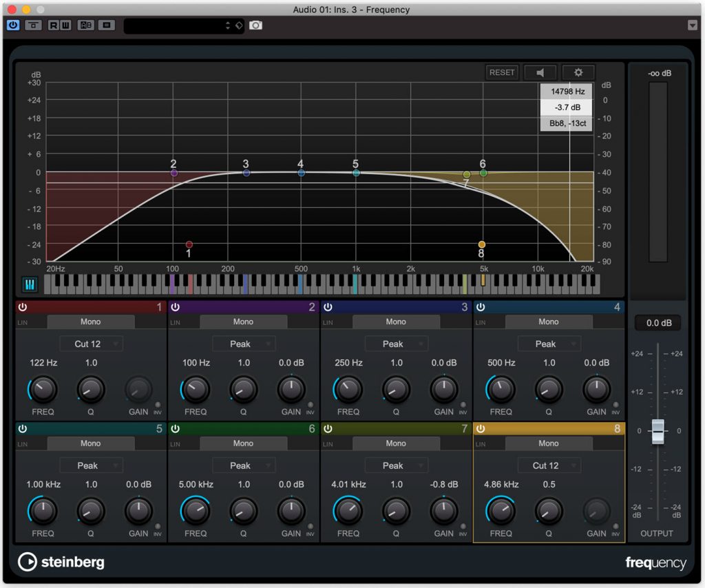Open the Cut 12 filter type dropdown on band 1

point(90,344)
